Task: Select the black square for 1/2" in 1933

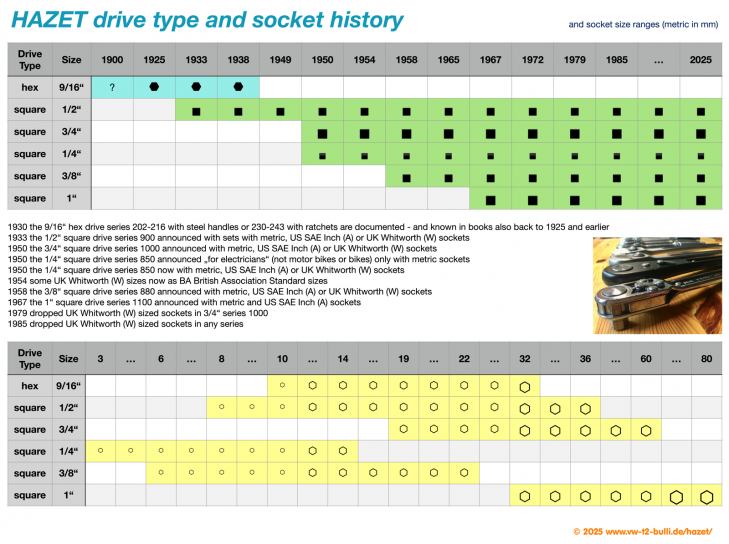Action: tap(196, 110)
